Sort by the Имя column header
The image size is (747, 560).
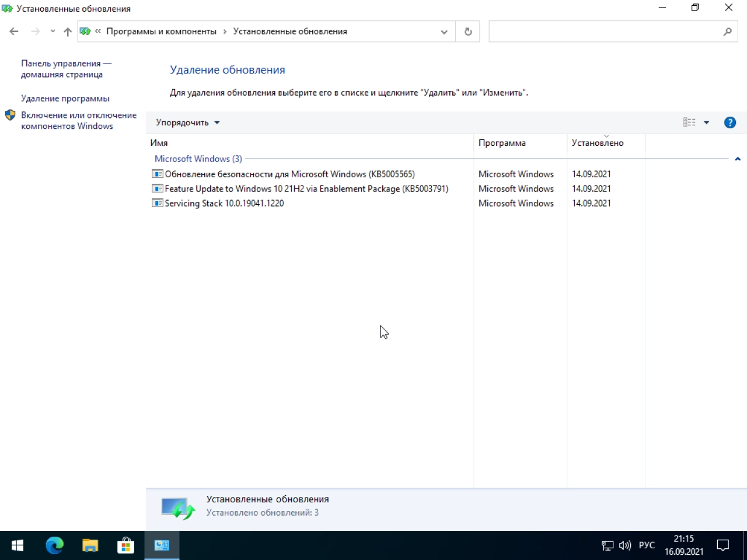310,143
